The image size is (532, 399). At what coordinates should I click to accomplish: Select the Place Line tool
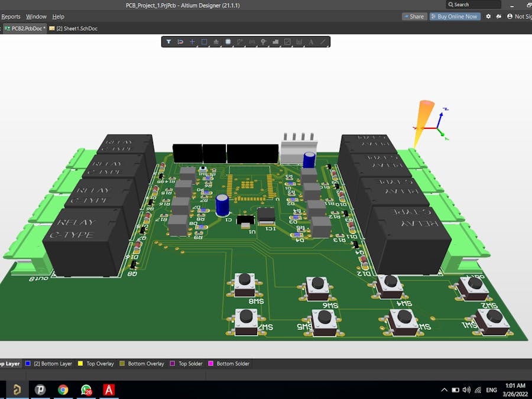(x=323, y=42)
